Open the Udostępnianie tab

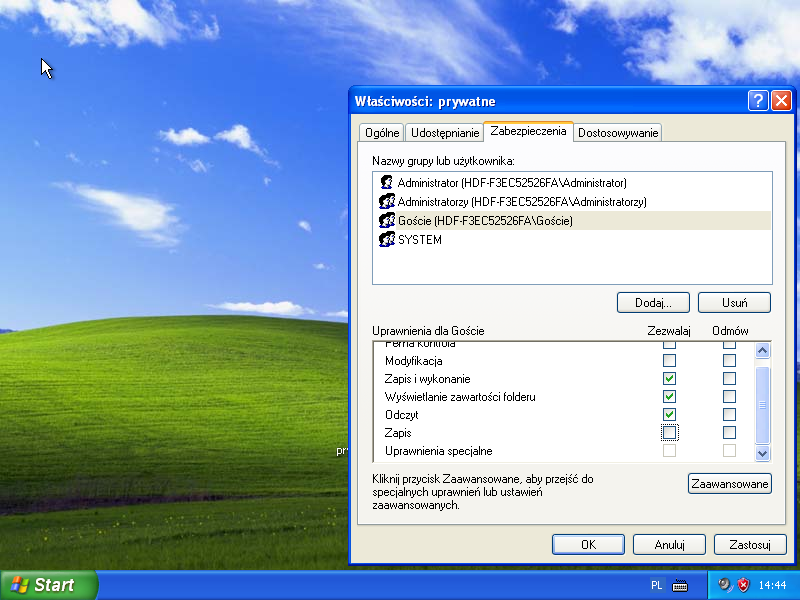(x=445, y=133)
